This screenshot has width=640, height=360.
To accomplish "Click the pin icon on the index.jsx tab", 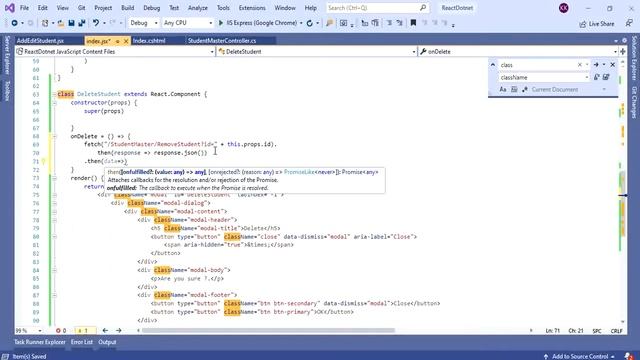I will click(118, 41).
